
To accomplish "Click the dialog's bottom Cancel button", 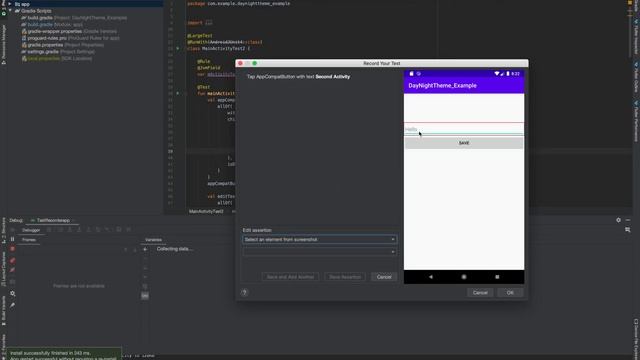I will pos(480,293).
